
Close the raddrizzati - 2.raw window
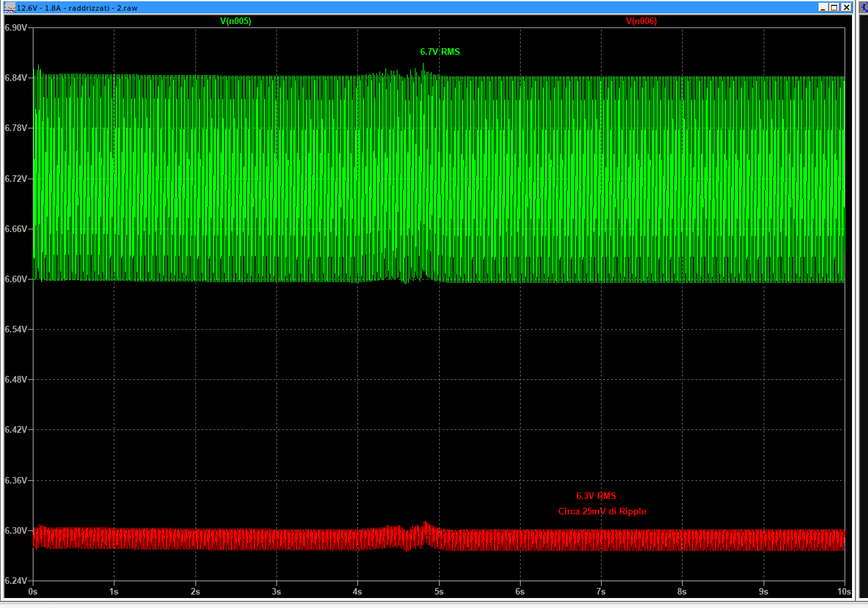click(x=847, y=7)
